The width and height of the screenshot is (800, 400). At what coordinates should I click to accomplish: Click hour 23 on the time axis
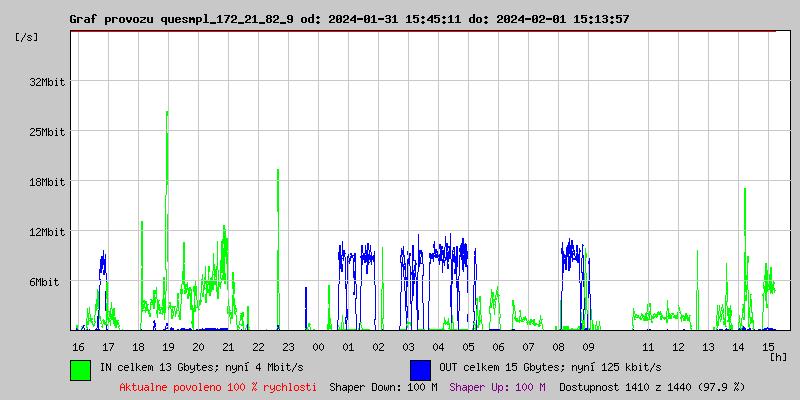coord(288,346)
